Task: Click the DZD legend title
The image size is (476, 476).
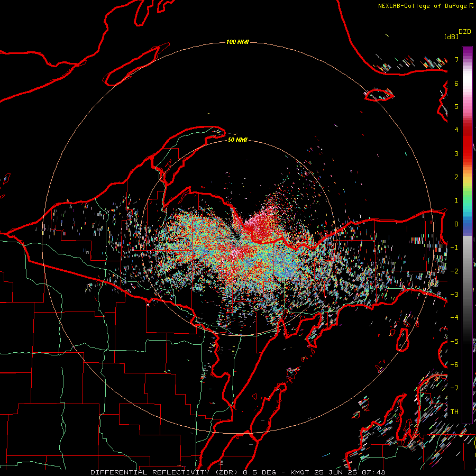Action: click(x=465, y=32)
